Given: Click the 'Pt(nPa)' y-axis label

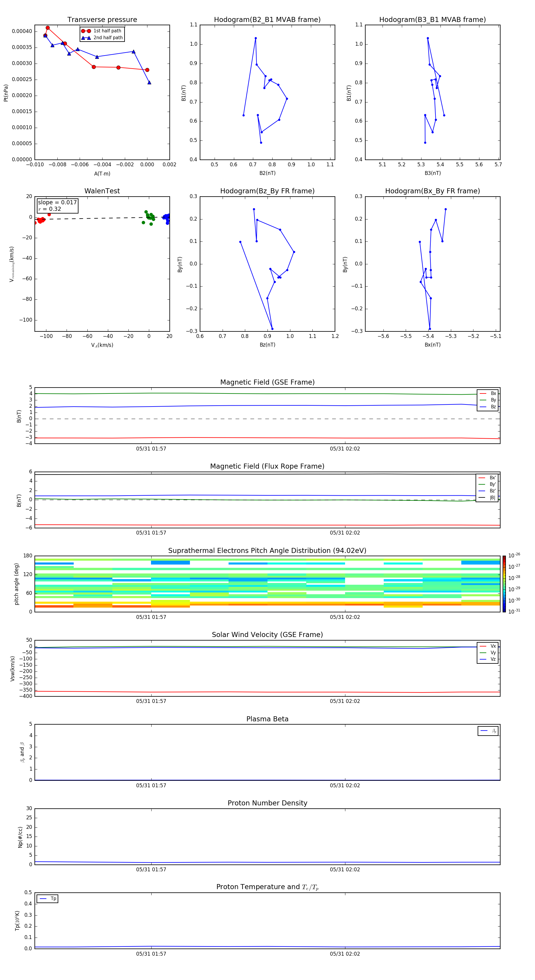Looking at the screenshot, I should [x=6, y=92].
